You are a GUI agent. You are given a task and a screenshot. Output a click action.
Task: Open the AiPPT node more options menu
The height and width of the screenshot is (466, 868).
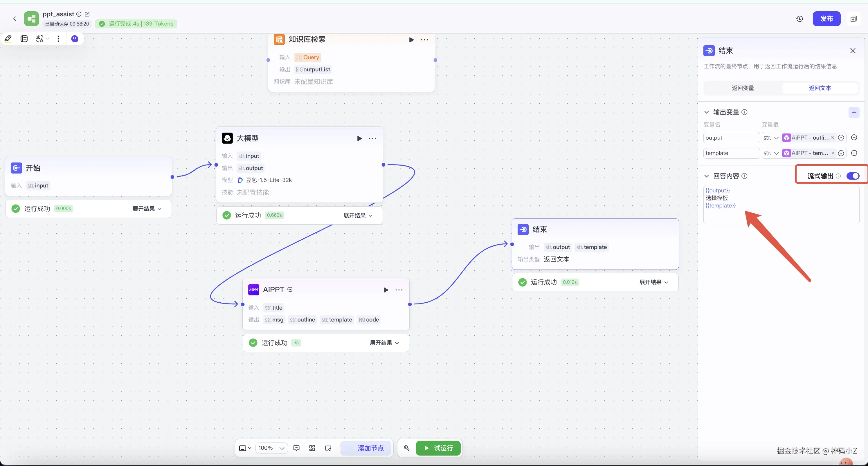pos(399,290)
